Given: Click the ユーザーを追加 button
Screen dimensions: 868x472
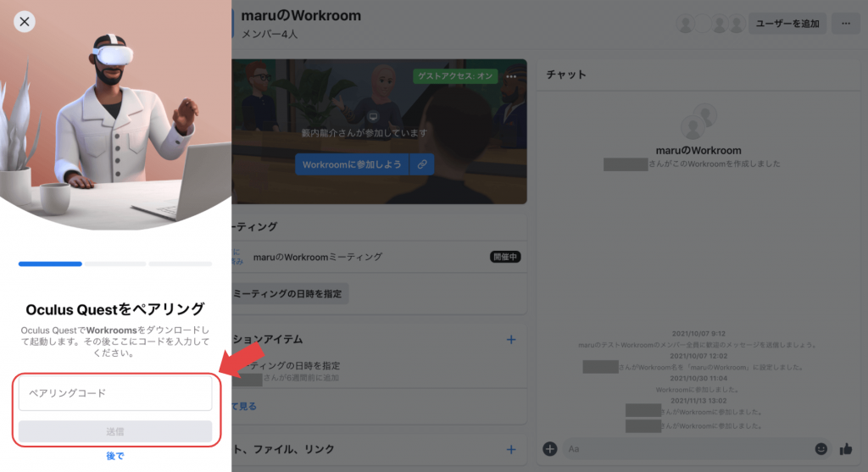Looking at the screenshot, I should pyautogui.click(x=787, y=23).
